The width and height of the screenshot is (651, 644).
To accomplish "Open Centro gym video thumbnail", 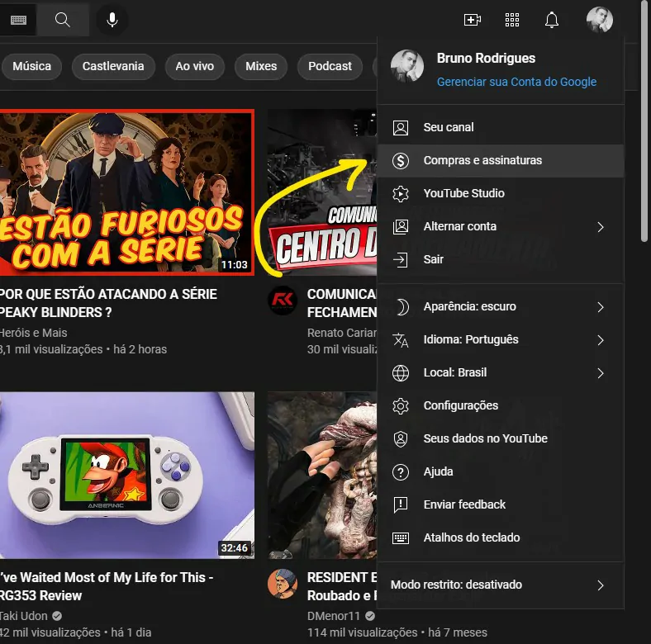I will pyautogui.click(x=322, y=192).
